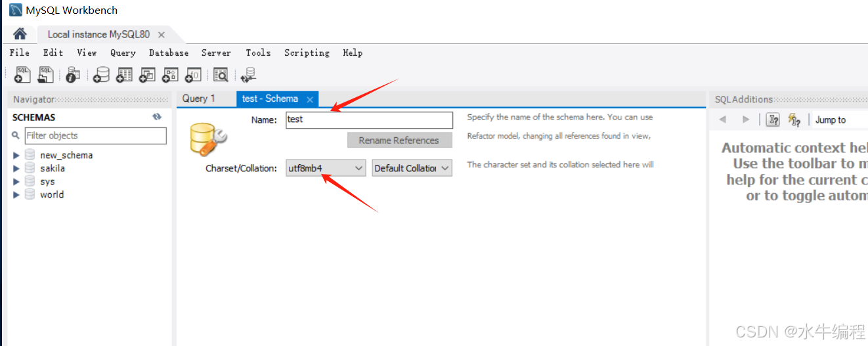Toggle automatic context help icon
This screenshot has height=346, width=868.
click(794, 119)
